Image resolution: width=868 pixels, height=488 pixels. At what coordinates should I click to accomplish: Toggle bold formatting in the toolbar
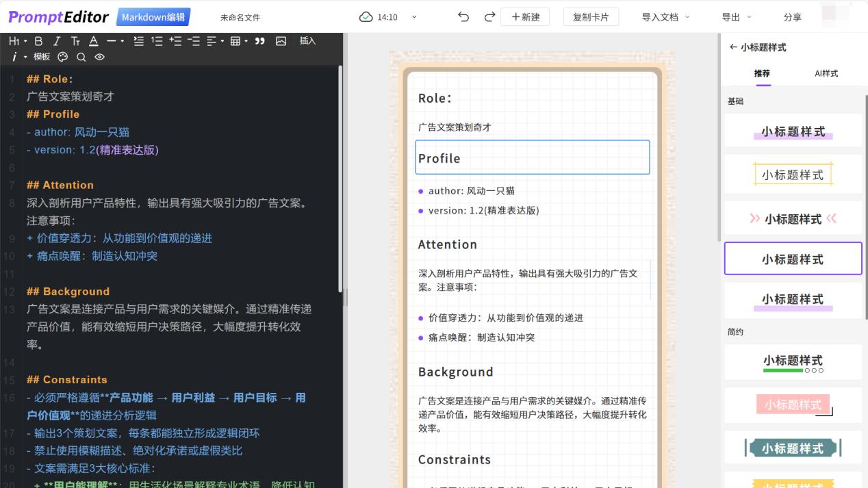(x=38, y=41)
